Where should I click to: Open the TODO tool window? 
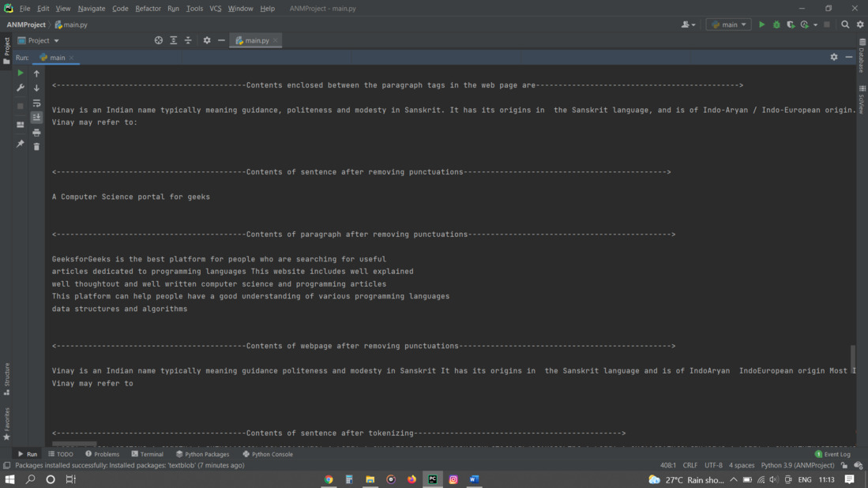pyautogui.click(x=61, y=454)
